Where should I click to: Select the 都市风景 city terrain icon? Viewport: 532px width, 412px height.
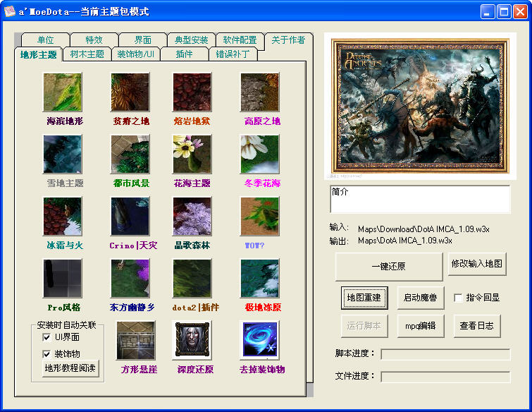tap(130, 154)
